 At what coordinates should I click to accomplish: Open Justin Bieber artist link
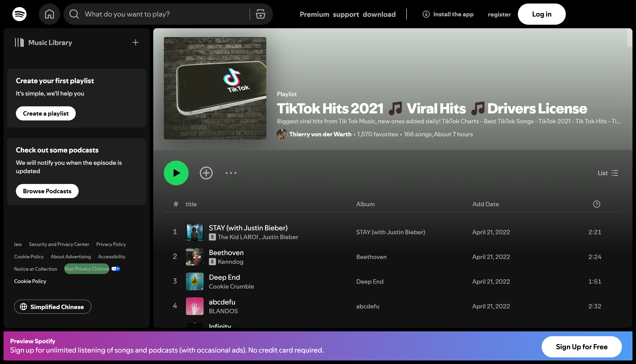coord(280,237)
